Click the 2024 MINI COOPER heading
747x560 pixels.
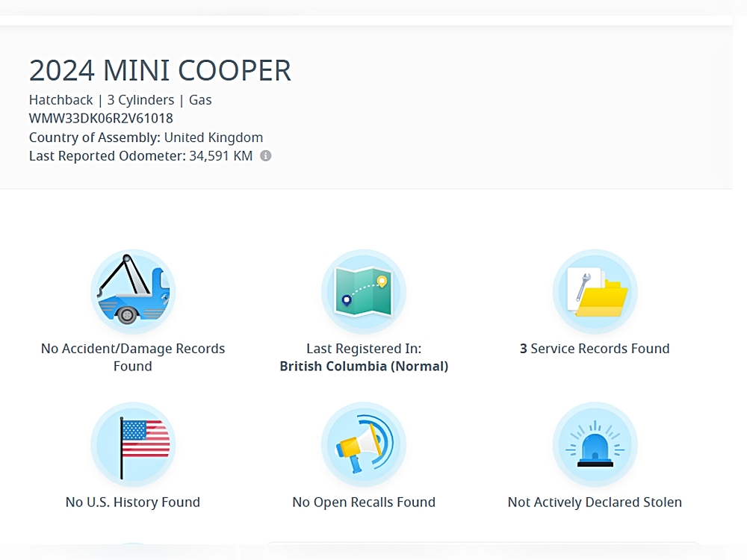(x=160, y=70)
